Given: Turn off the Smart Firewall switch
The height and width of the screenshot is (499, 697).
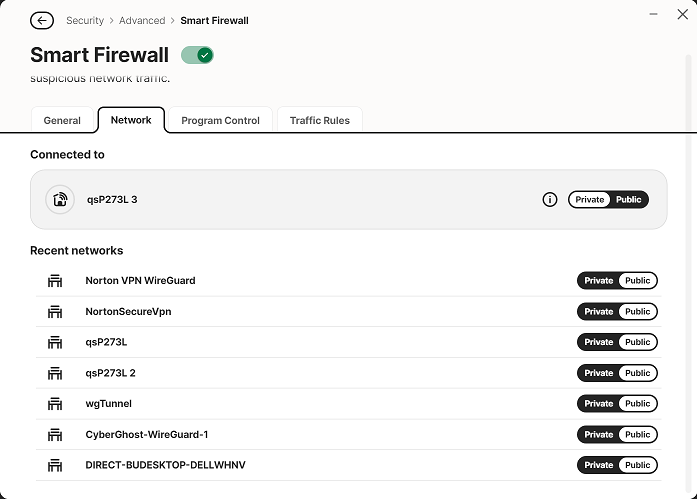Looking at the screenshot, I should tap(197, 55).
